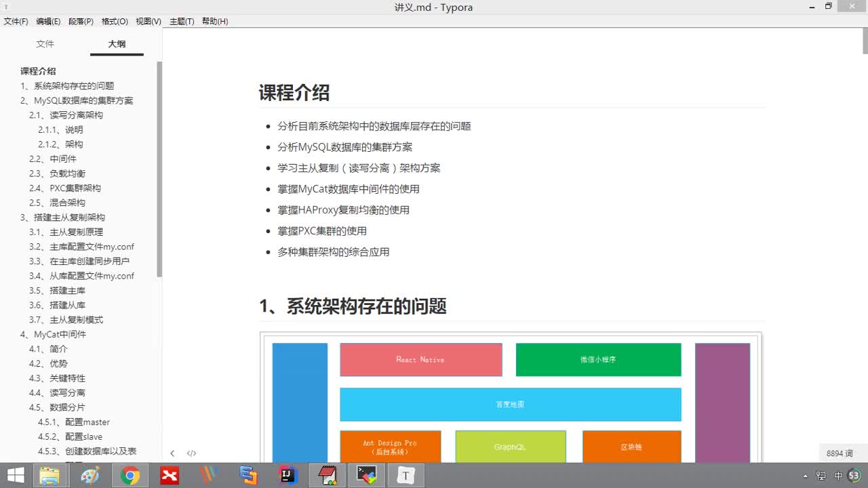This screenshot has height=488, width=868.
Task: Go to outline item 4、MyCat中间件
Action: click(x=53, y=335)
